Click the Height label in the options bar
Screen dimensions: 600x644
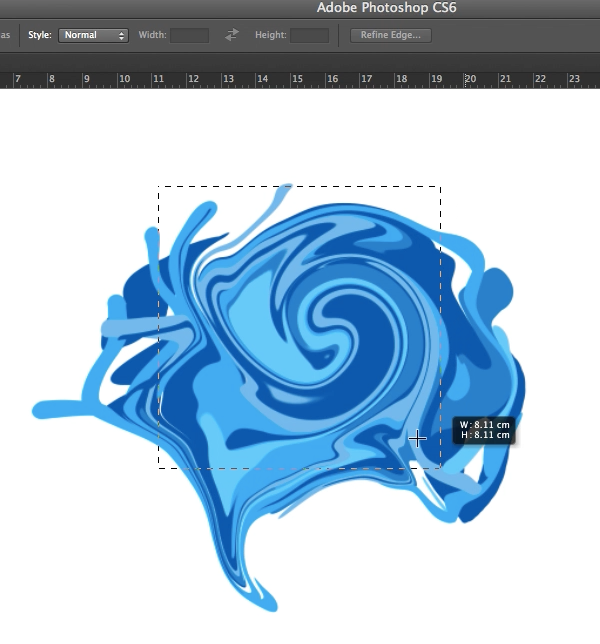pos(270,35)
